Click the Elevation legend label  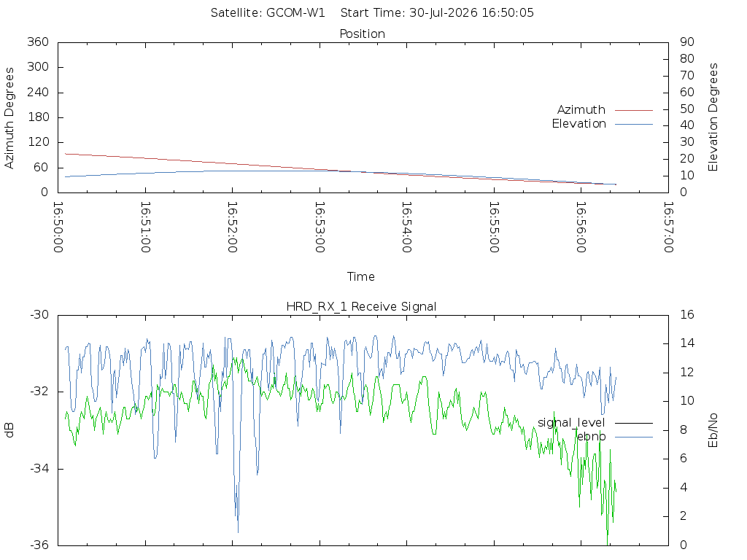(x=578, y=124)
